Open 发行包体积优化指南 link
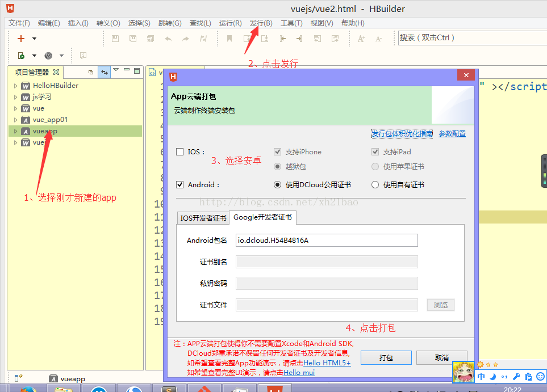The width and height of the screenshot is (547, 392). coord(402,134)
